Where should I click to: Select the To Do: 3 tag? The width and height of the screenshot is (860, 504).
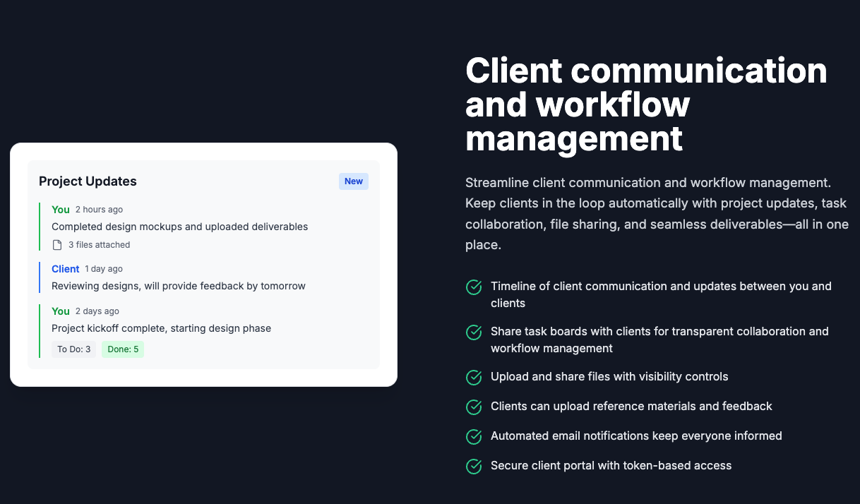click(74, 349)
